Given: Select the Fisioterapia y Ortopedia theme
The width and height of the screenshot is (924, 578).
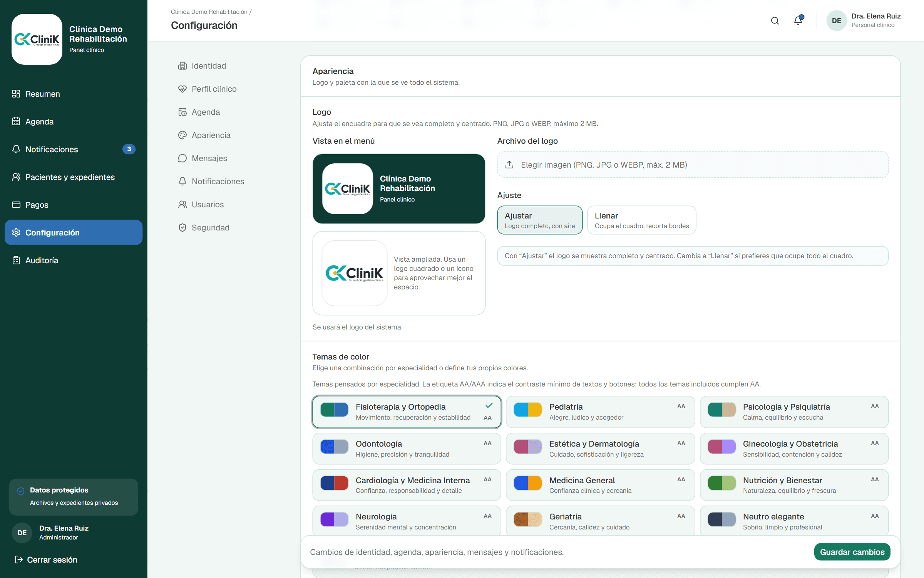Looking at the screenshot, I should pyautogui.click(x=407, y=412).
